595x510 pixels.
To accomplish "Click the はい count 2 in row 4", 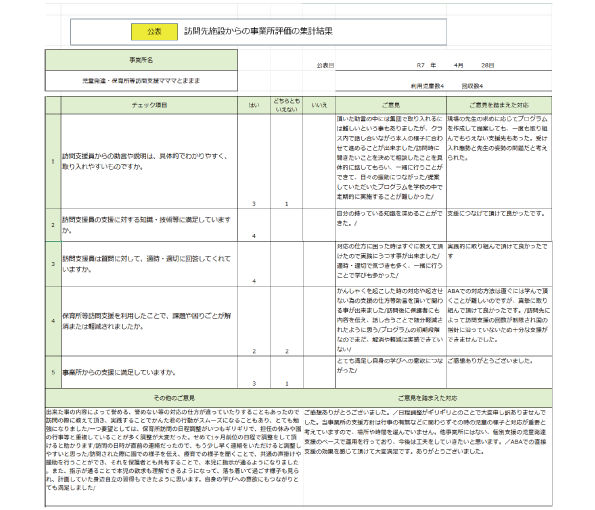I will coord(254,351).
